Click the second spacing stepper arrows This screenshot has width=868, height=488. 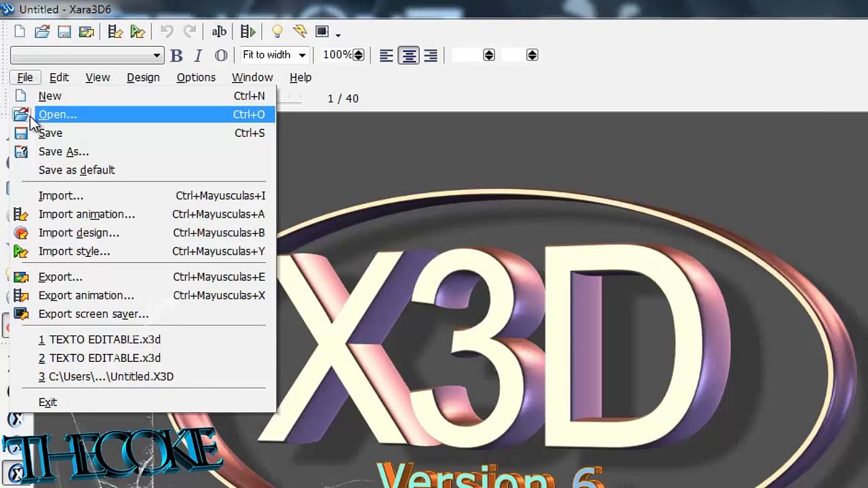tap(532, 55)
